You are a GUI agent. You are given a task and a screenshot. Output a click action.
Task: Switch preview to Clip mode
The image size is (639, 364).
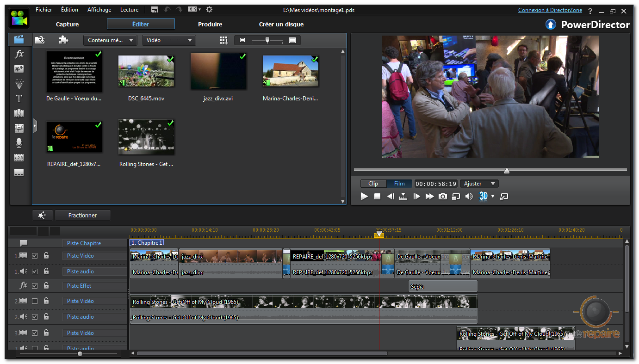[x=373, y=184]
